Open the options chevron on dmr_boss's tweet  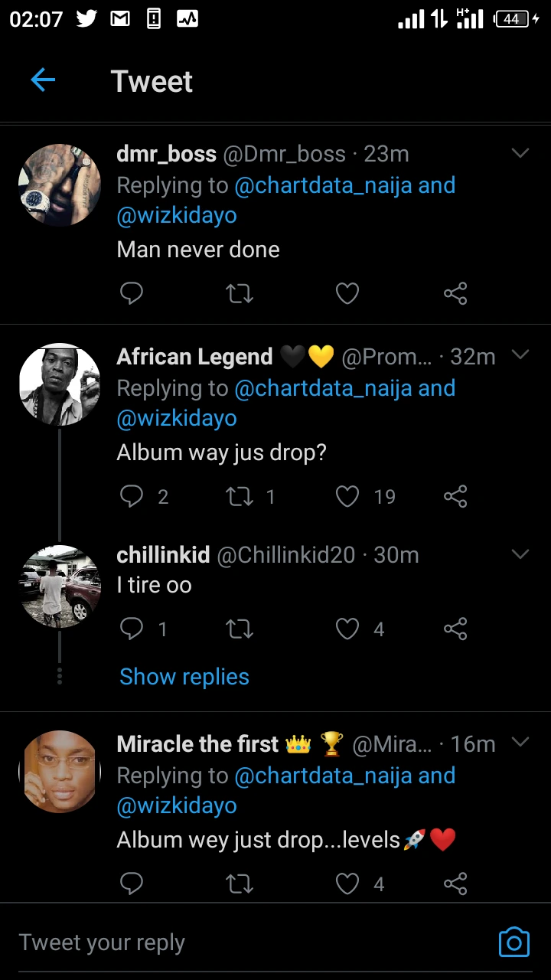(x=520, y=153)
